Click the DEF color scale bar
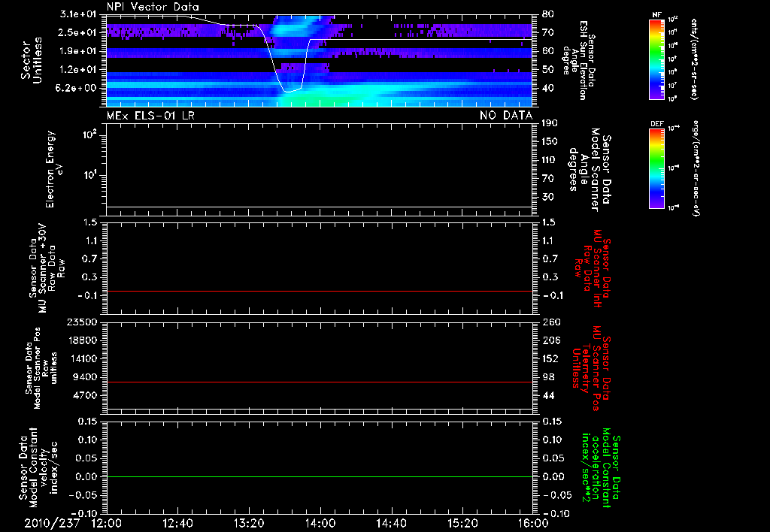The width and height of the screenshot is (770, 532). [656, 168]
